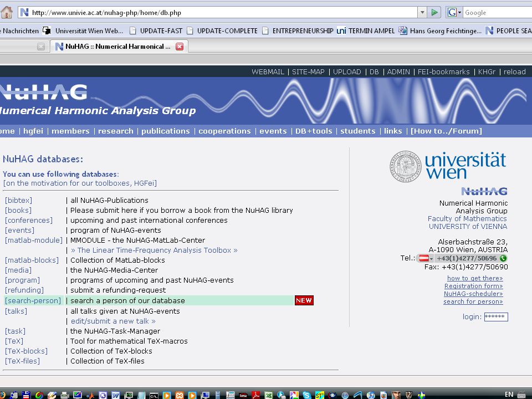This screenshot has height=399, width=532.
Task: Click UPLOAD in top bar
Action: pos(347,72)
